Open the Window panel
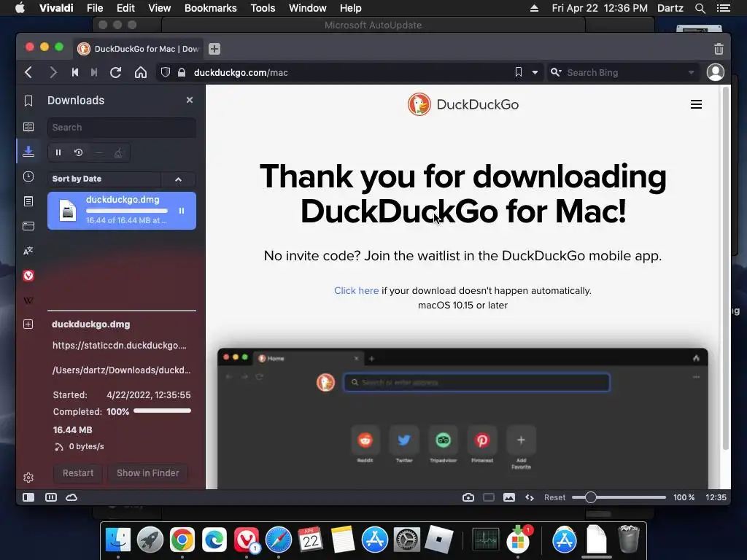The height and width of the screenshot is (560, 747). [28, 226]
